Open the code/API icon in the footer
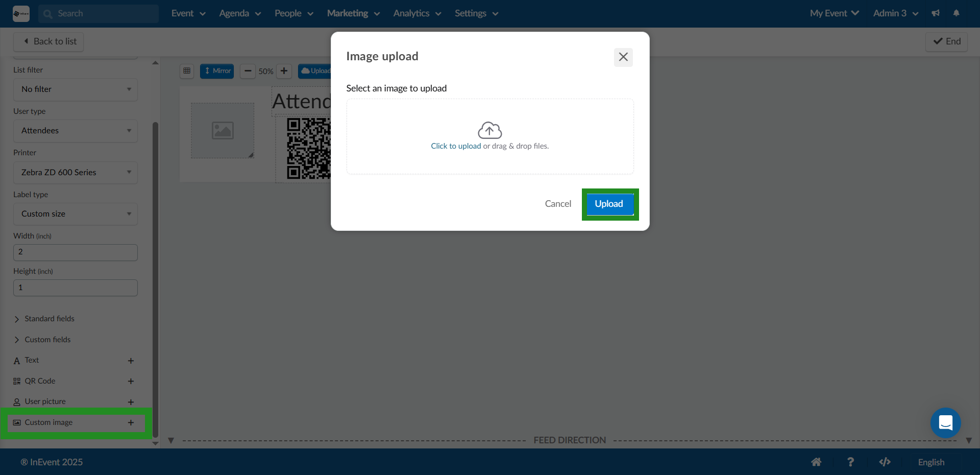 [x=886, y=462]
